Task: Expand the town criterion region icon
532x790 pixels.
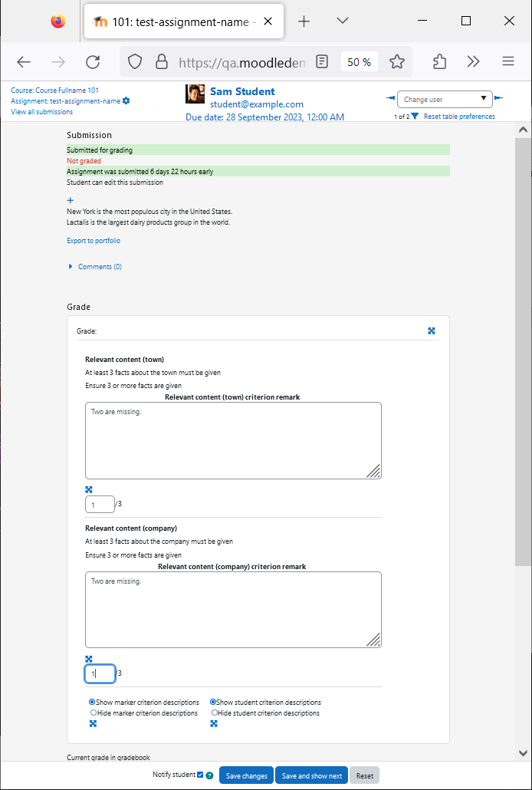Action: coord(89,489)
